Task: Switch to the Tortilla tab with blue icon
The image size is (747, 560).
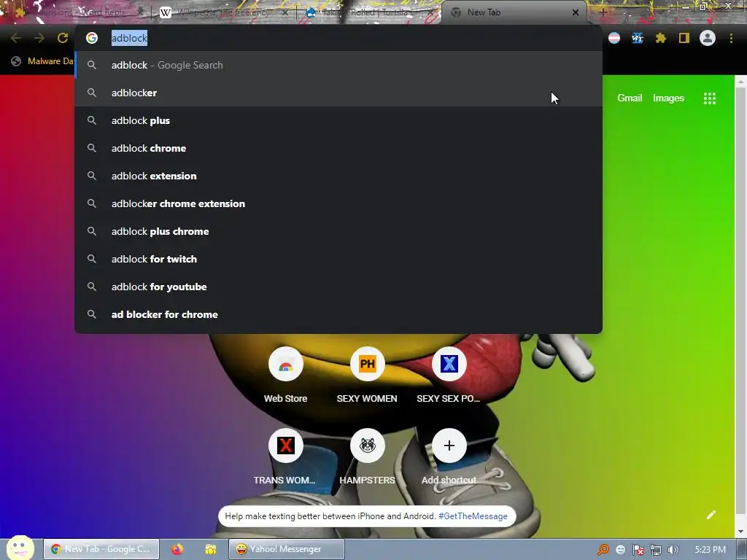Action: coord(367,13)
